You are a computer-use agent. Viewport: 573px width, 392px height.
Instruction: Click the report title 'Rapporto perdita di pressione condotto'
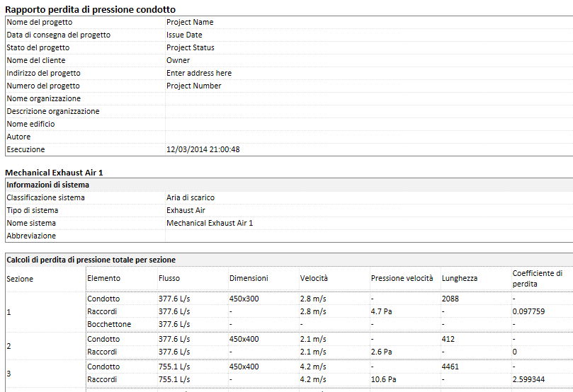coord(91,9)
